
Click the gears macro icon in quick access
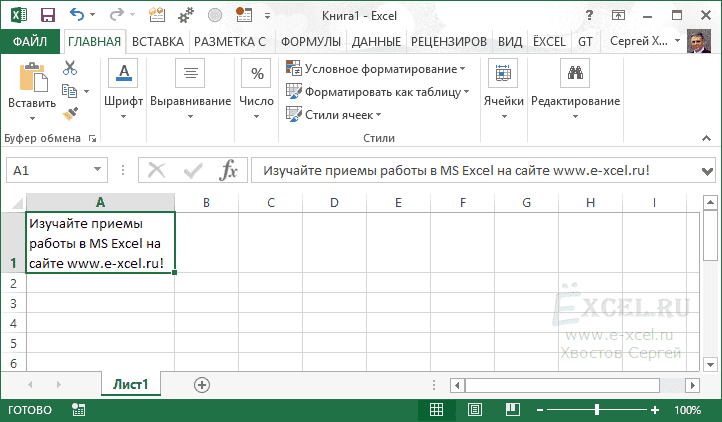click(x=186, y=15)
